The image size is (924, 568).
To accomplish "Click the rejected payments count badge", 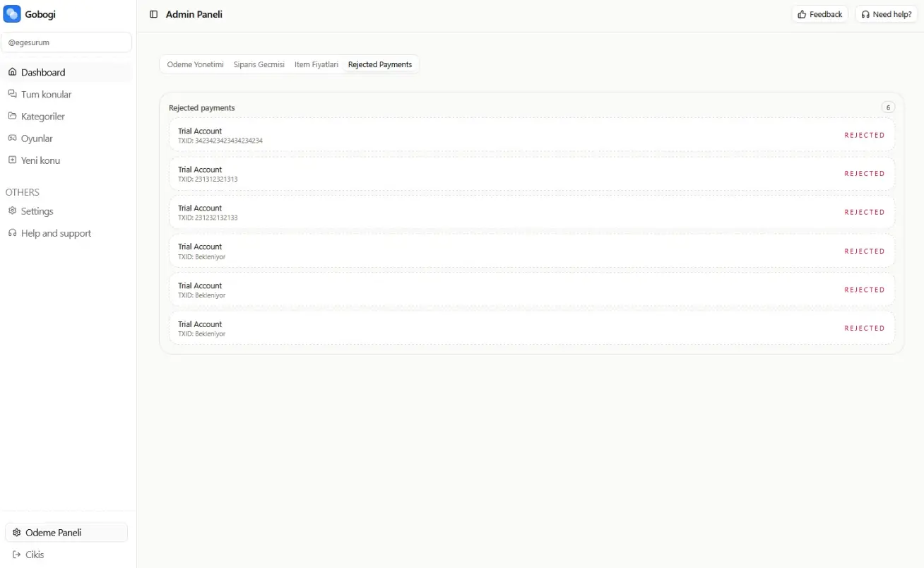I will 888,107.
